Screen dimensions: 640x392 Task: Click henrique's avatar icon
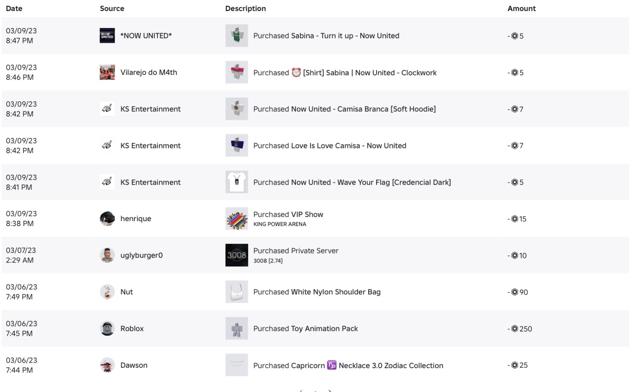(107, 218)
